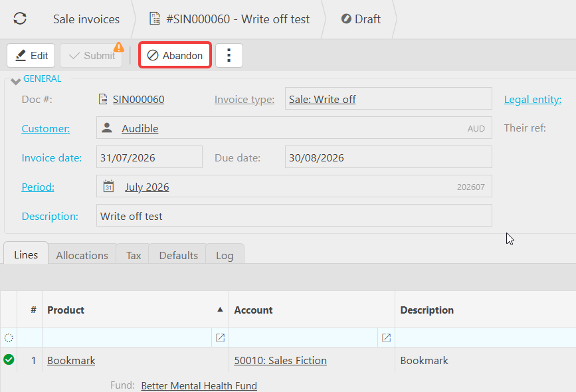Click the Description filter input in new row

click(x=485, y=338)
